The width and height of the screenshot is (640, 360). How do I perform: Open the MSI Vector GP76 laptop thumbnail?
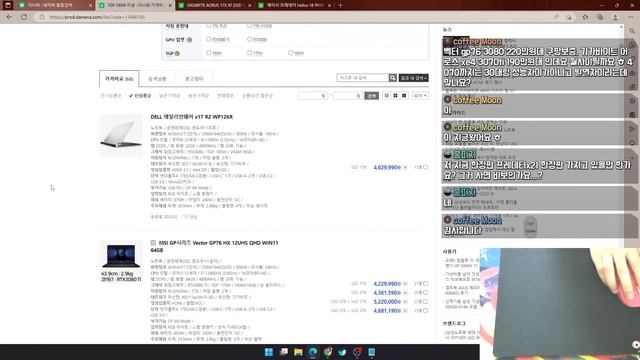(x=121, y=256)
